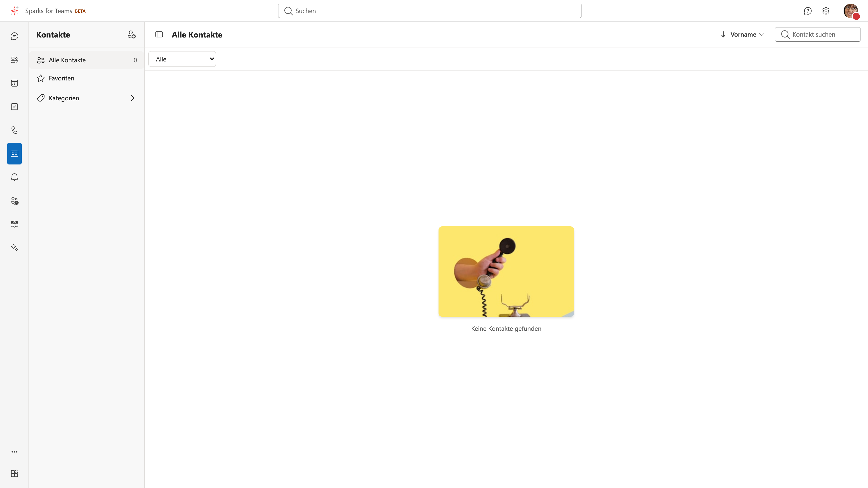This screenshot has width=868, height=488.
Task: Show more apps via three dots
Action: [x=14, y=452]
